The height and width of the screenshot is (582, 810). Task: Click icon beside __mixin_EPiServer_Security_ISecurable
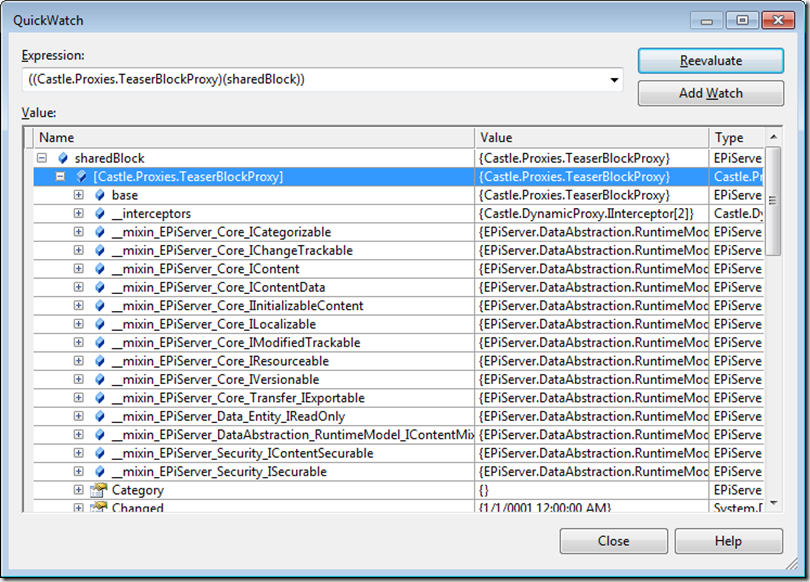tap(99, 471)
